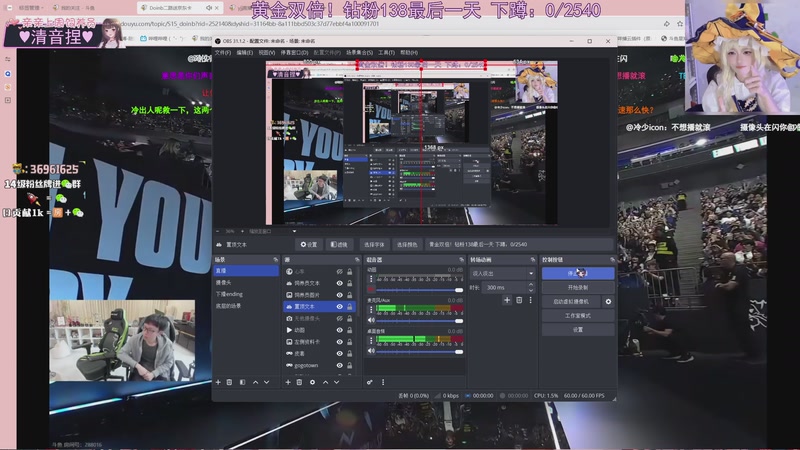Open the 停靠窗口(D) menu in OBS

[294, 53]
